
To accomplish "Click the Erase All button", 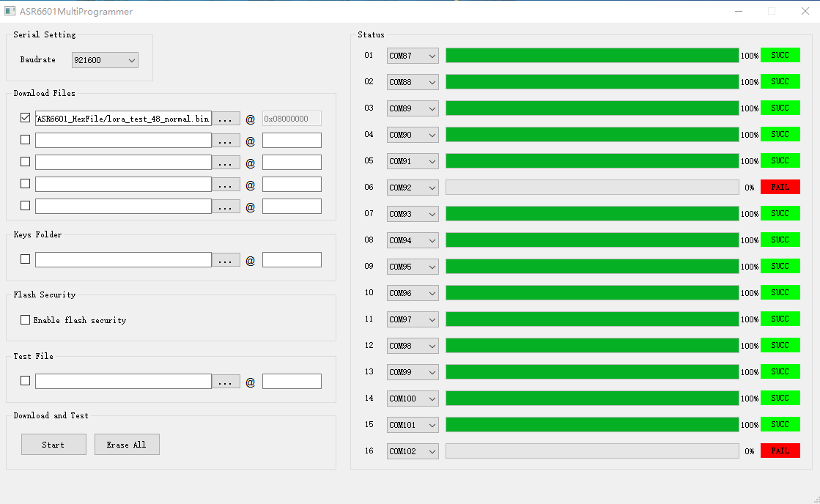I will tap(127, 445).
